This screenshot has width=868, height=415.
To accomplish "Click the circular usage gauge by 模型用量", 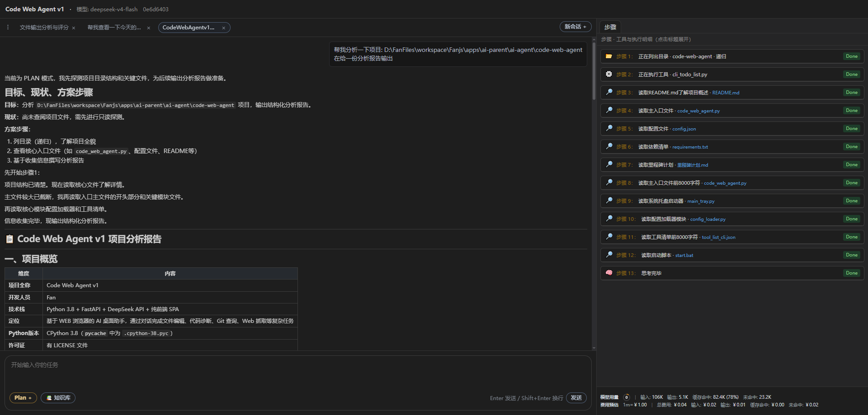I will [x=626, y=397].
